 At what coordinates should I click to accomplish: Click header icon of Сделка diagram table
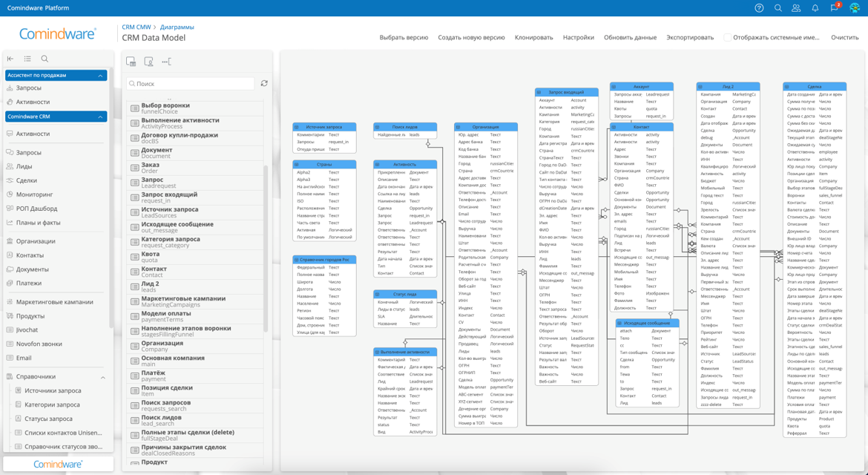tap(787, 87)
